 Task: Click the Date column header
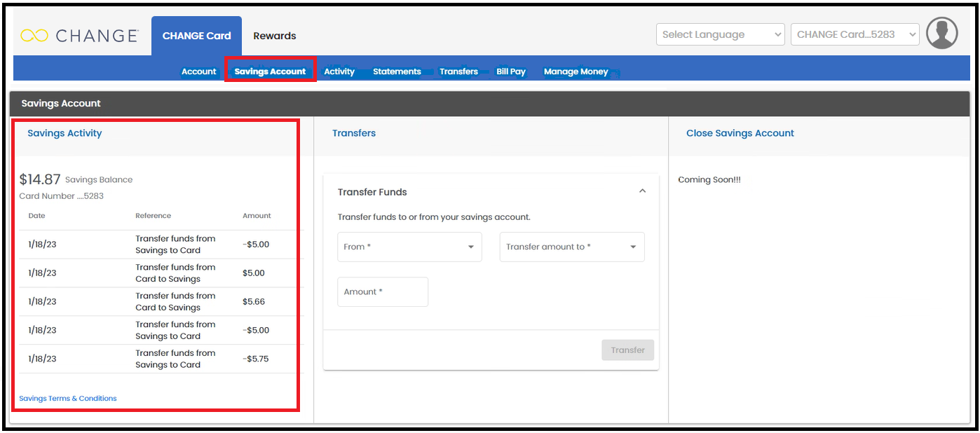point(36,216)
